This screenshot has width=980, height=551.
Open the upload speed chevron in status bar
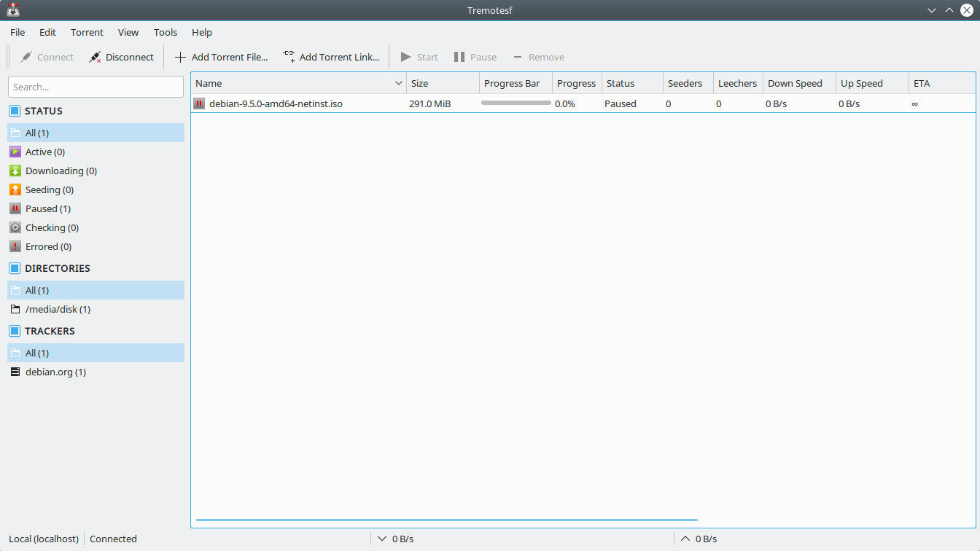tap(685, 539)
